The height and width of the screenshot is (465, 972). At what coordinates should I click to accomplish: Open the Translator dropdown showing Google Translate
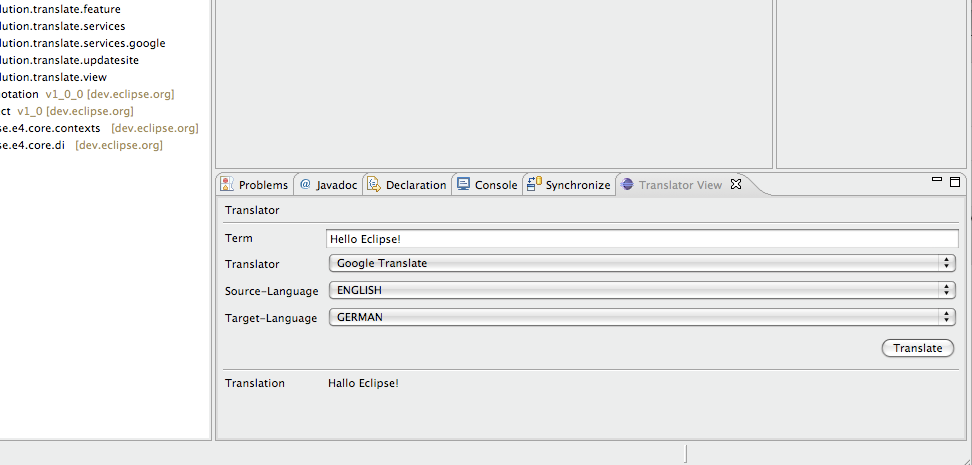tap(642, 263)
